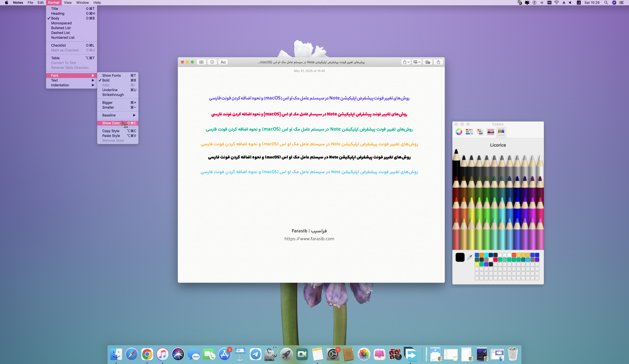This screenshot has width=629, height=364.
Task: Open Messages from the Dock
Action: pyautogui.click(x=194, y=354)
